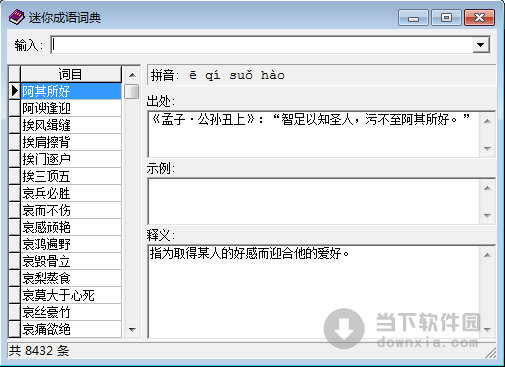Click the 出处 box scroll up arrow
Image resolution: width=505 pixels, height=367 pixels.
coord(487,121)
